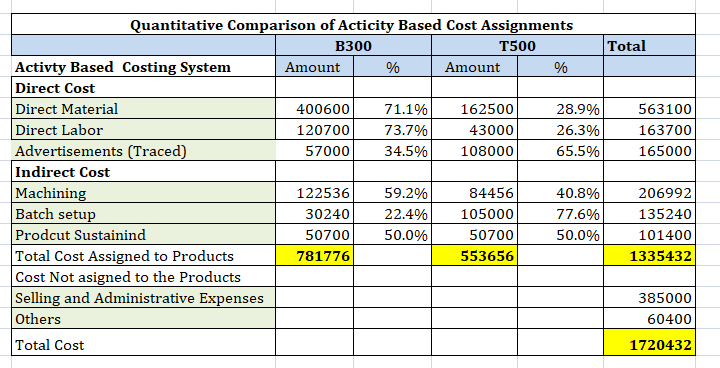Viewport: 720px width, 368px height.
Task: Click the 77.6% cell
Action: coord(560,214)
